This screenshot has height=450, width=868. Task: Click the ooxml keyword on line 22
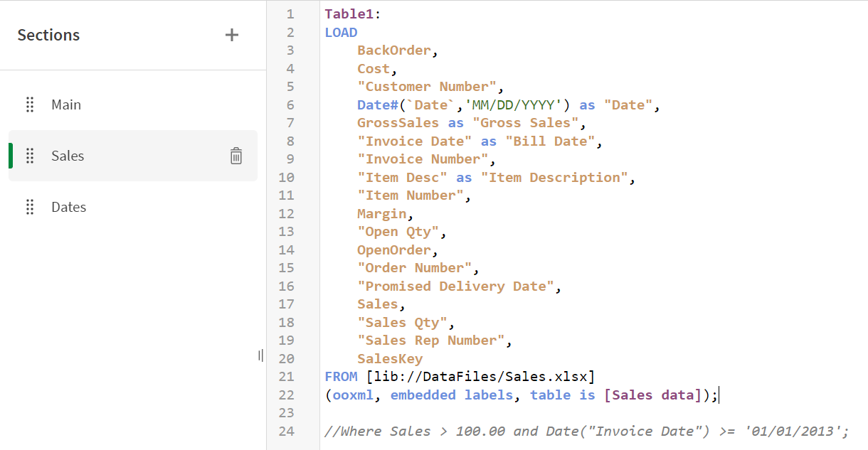[353, 395]
